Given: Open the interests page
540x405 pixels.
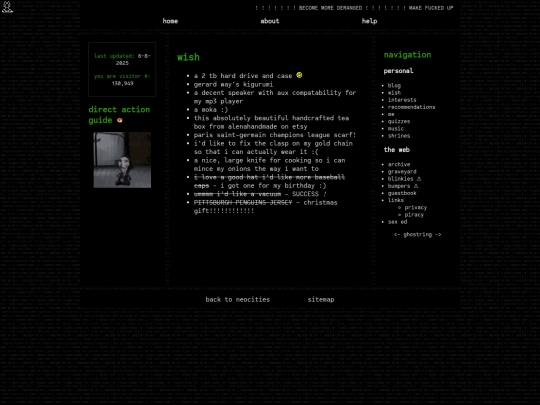Looking at the screenshot, I should tap(402, 100).
